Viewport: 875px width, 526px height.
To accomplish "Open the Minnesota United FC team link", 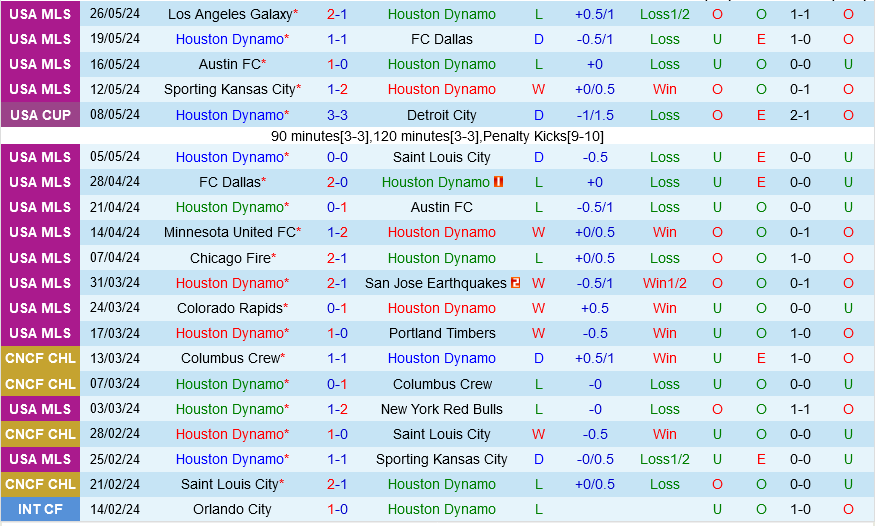I will [x=229, y=232].
